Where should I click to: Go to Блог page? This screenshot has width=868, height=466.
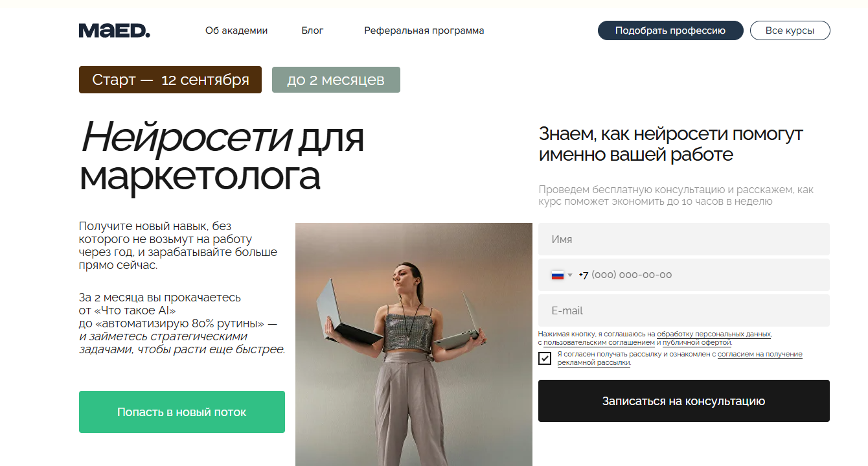pyautogui.click(x=312, y=30)
